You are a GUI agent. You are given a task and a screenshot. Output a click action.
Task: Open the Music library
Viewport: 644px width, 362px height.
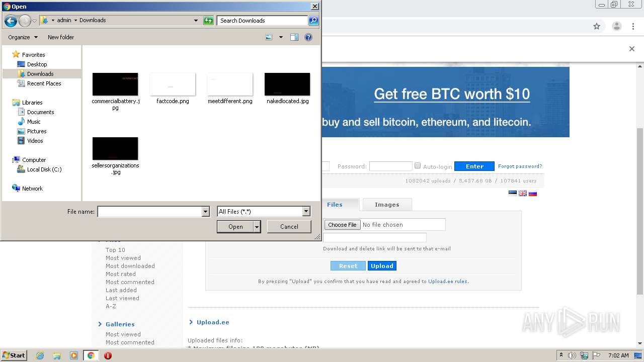pos(34,122)
